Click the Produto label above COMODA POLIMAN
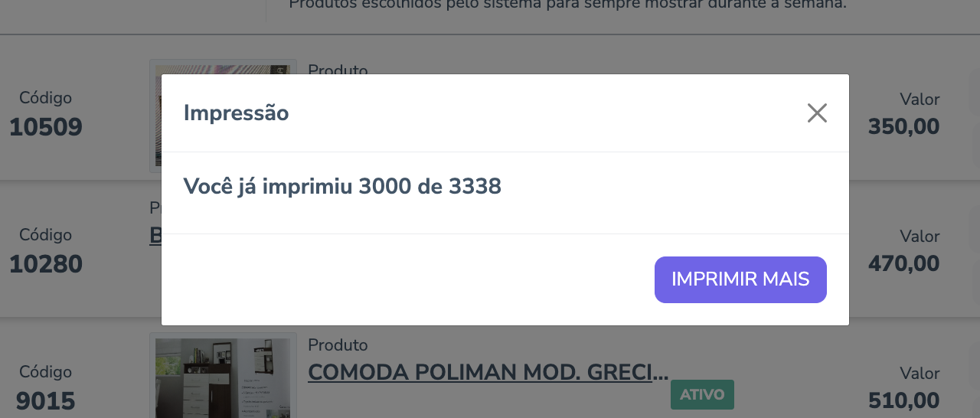This screenshot has width=980, height=418. pyautogui.click(x=338, y=345)
